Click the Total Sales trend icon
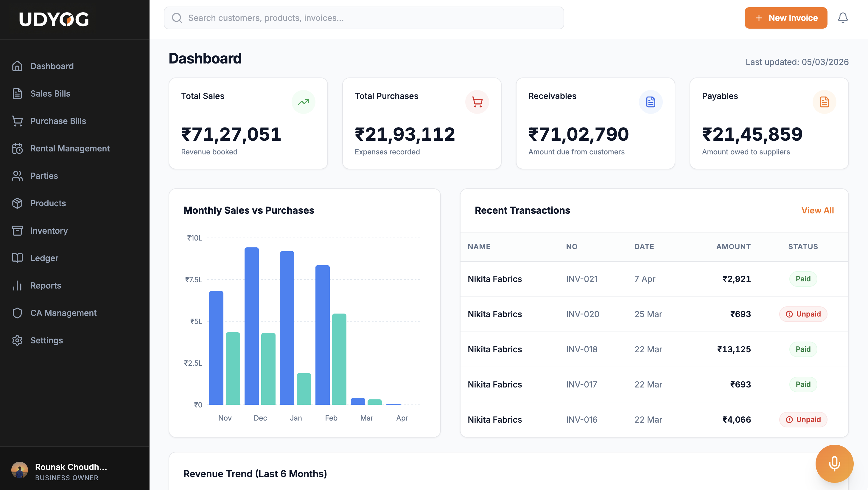 (303, 102)
